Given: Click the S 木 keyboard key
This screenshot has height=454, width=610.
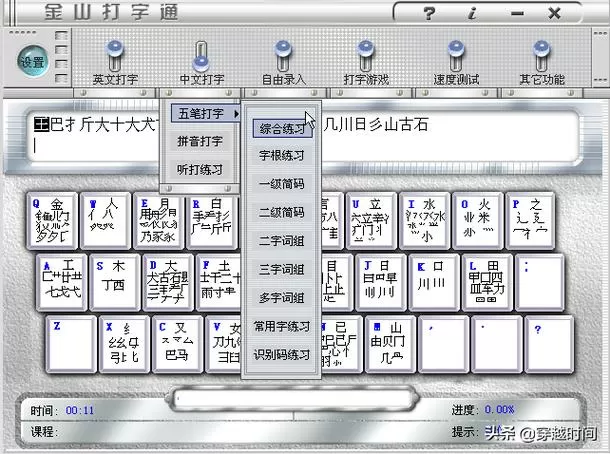Looking at the screenshot, I should [115, 282].
